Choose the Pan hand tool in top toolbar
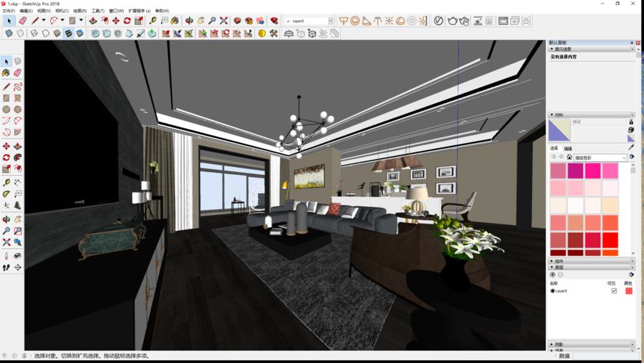This screenshot has width=644, height=363. tap(201, 20)
